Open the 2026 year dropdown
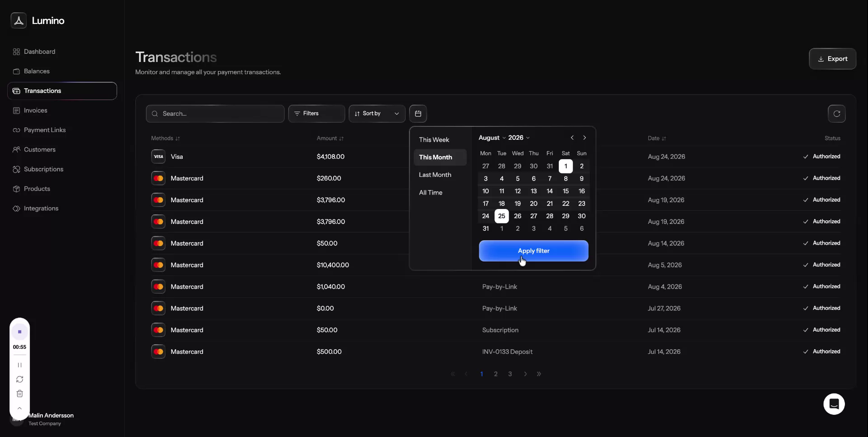The width and height of the screenshot is (868, 437). click(x=519, y=138)
